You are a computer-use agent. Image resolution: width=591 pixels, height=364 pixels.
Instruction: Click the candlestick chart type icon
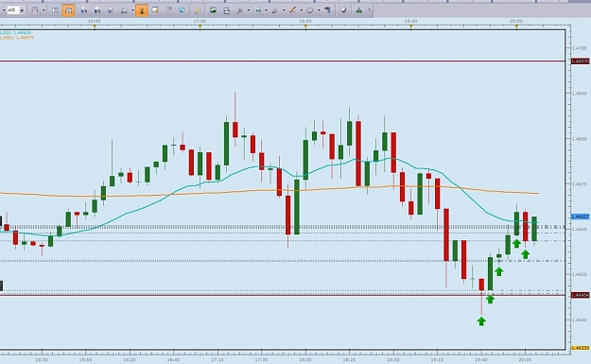point(35,10)
